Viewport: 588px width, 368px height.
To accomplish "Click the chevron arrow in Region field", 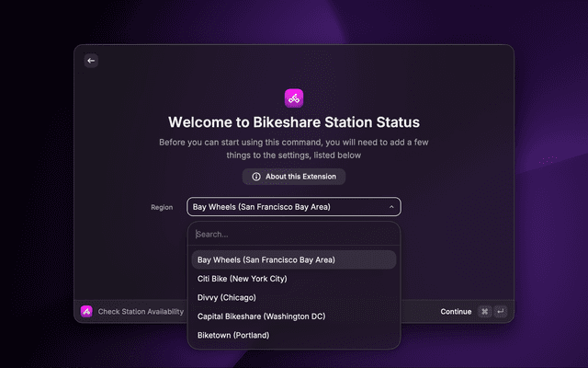I will point(391,207).
